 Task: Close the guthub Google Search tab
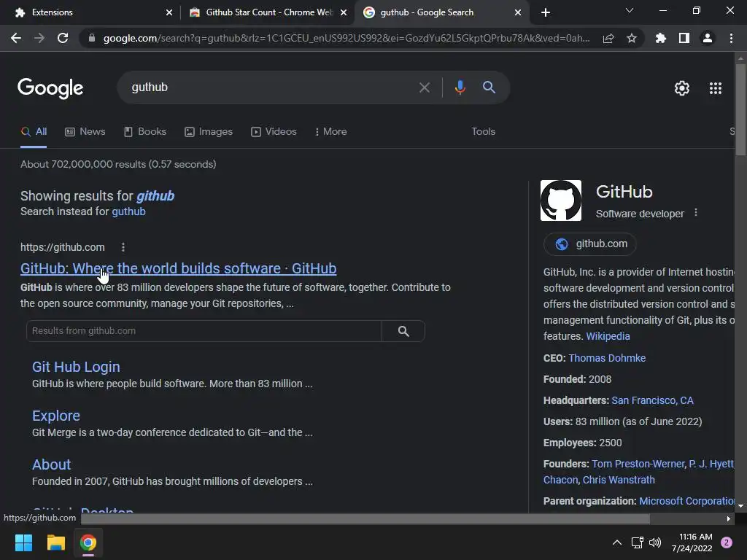pyautogui.click(x=518, y=12)
